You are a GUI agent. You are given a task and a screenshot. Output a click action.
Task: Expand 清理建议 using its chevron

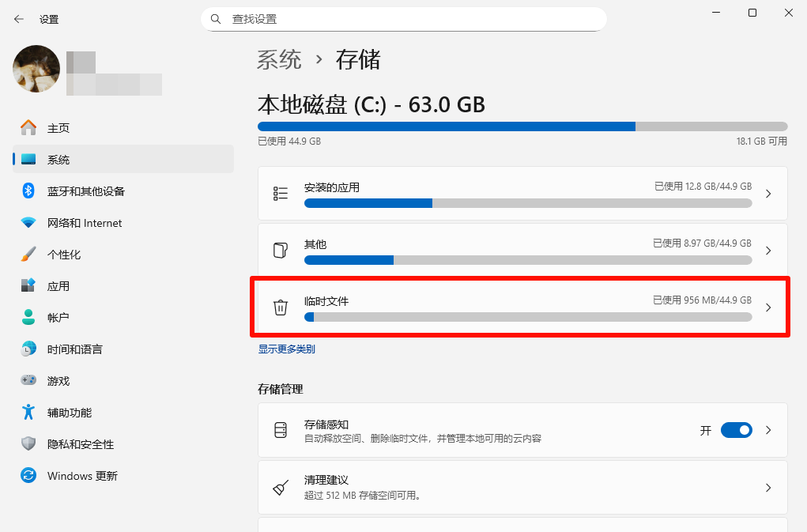768,488
